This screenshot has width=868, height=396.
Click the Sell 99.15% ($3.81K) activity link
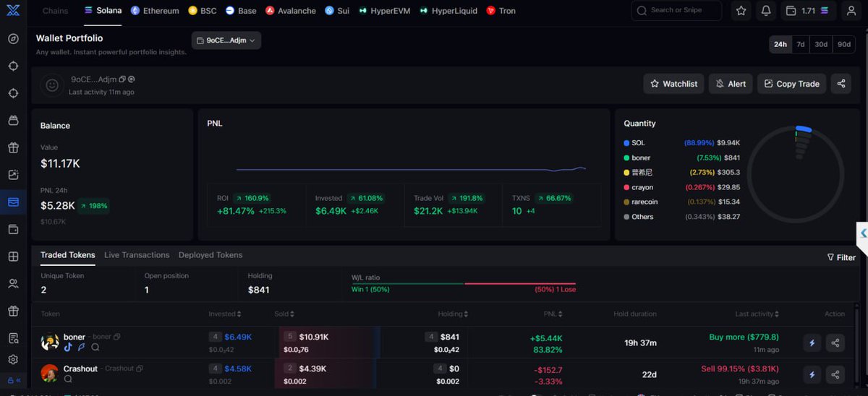pyautogui.click(x=740, y=369)
